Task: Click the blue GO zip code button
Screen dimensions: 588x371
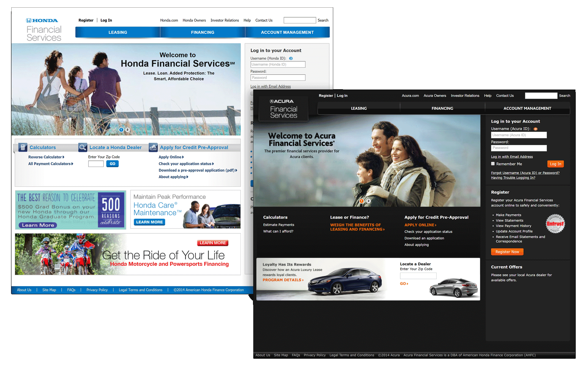Action: pyautogui.click(x=112, y=164)
